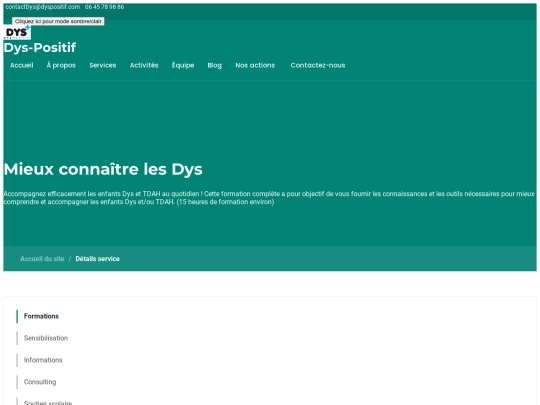Select the Formations sidebar item
The image size is (540, 405).
coord(41,316)
